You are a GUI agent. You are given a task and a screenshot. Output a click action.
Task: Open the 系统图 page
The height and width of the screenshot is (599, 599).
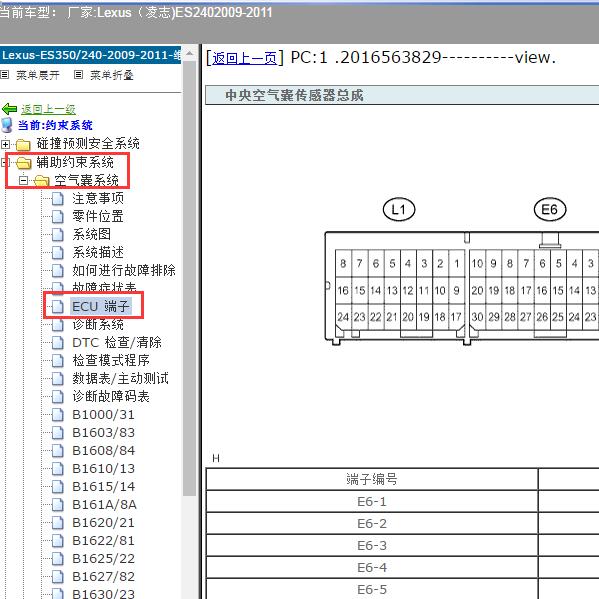92,234
